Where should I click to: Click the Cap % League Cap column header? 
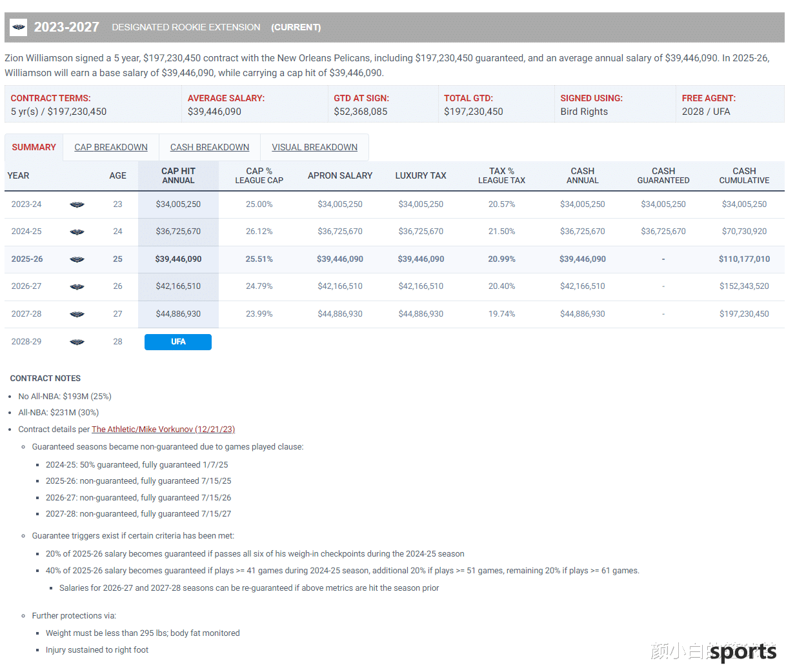[259, 175]
